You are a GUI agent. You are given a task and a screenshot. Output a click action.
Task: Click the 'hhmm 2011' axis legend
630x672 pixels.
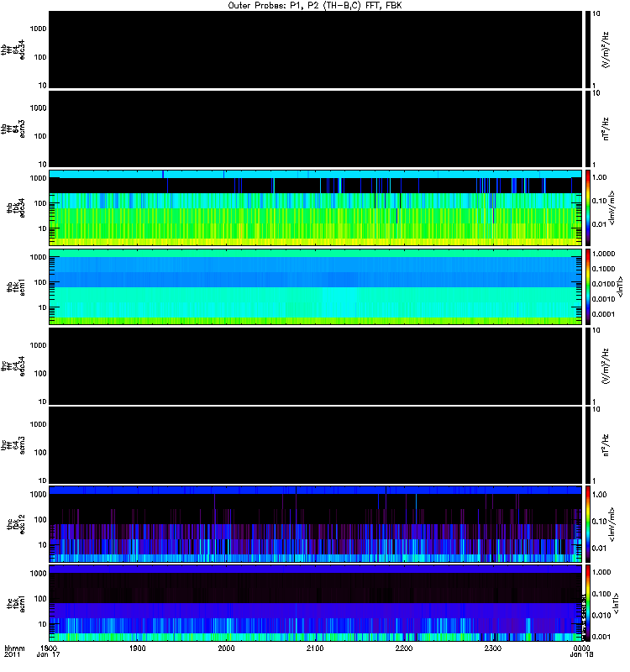pos(14,652)
